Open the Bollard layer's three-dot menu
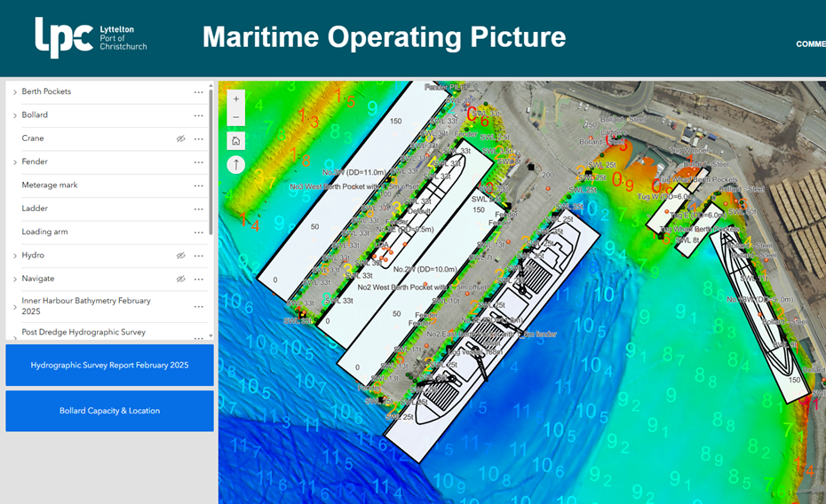Image resolution: width=826 pixels, height=504 pixels. 199,115
